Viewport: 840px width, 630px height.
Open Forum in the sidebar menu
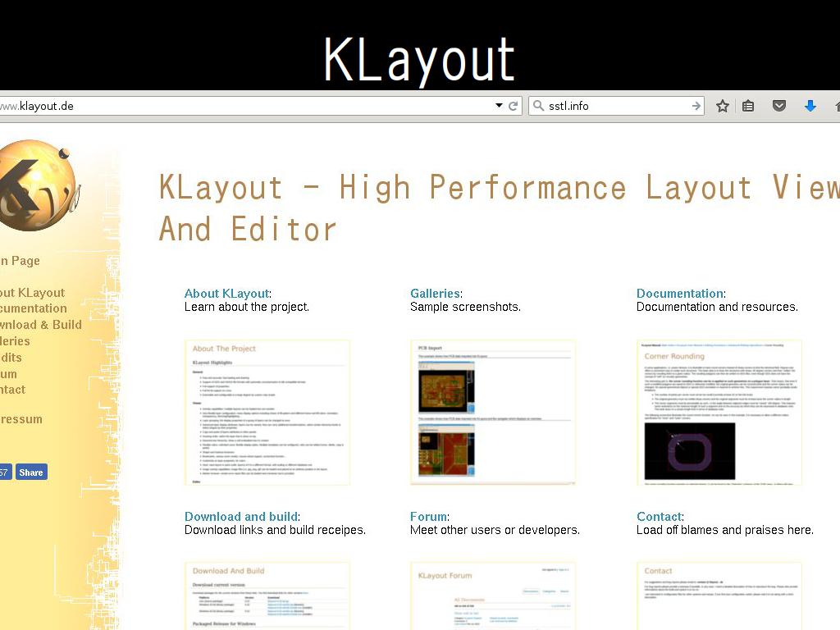[x=8, y=374]
